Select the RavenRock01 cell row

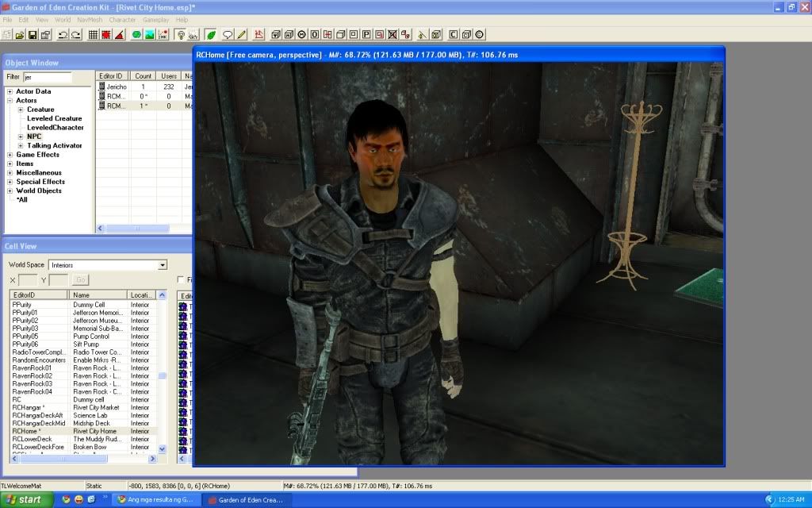84,368
